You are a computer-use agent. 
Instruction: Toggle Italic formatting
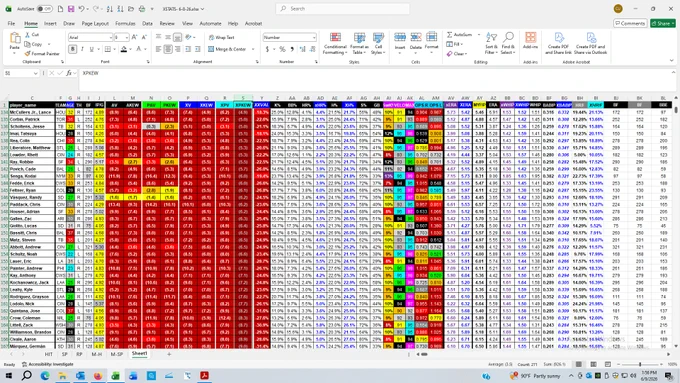pyautogui.click(x=82, y=49)
